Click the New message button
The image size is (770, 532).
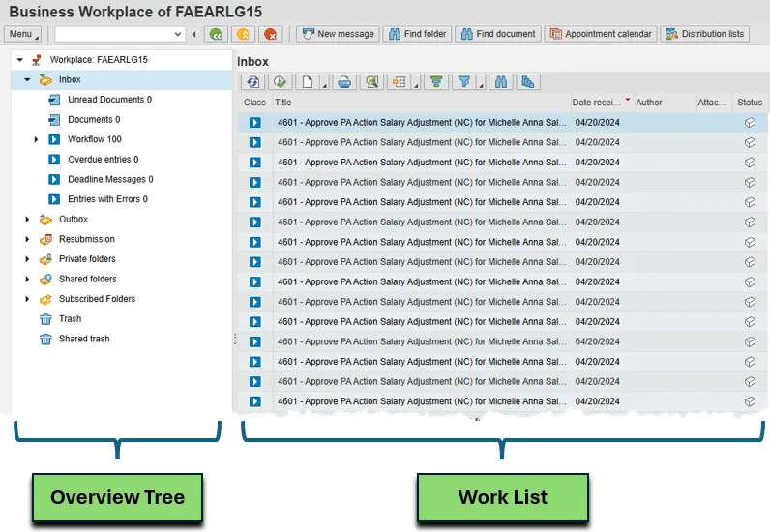(338, 34)
